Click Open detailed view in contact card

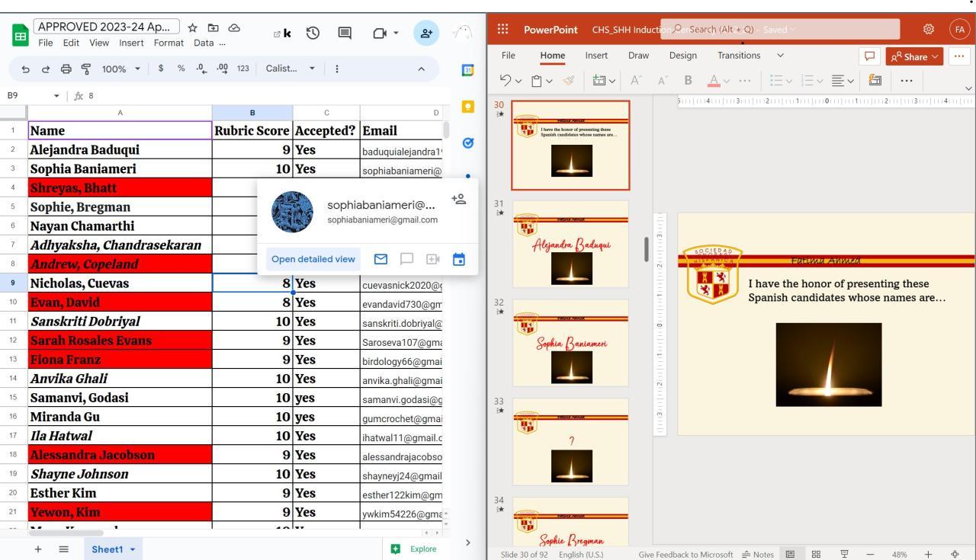point(313,259)
